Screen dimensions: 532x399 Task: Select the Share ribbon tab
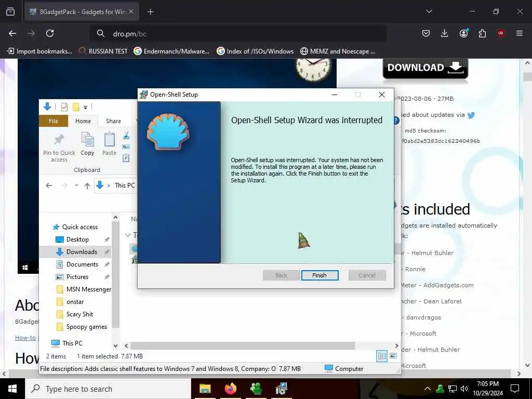point(113,121)
